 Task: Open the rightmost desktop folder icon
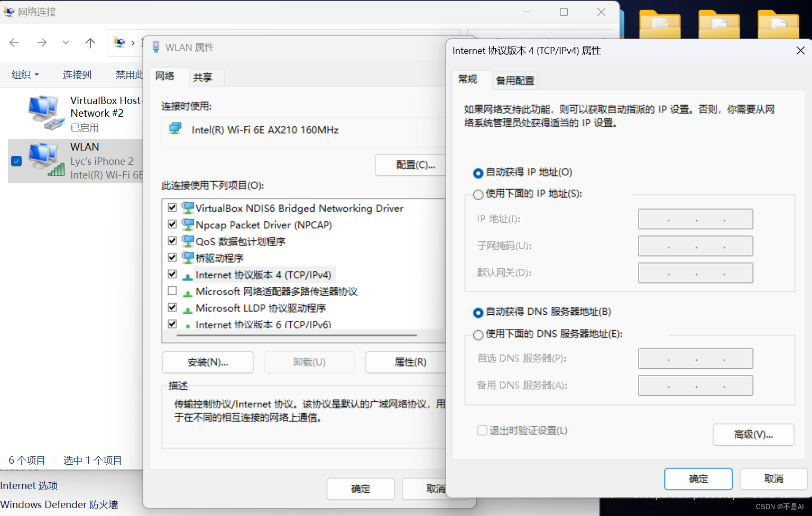778,25
